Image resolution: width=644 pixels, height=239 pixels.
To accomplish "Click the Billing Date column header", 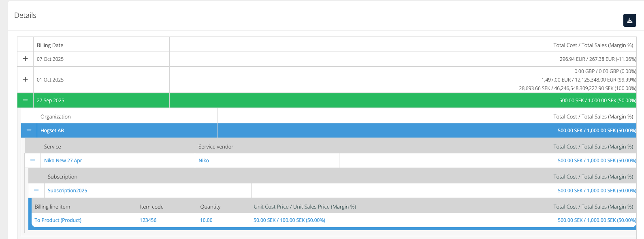I will coord(50,45).
